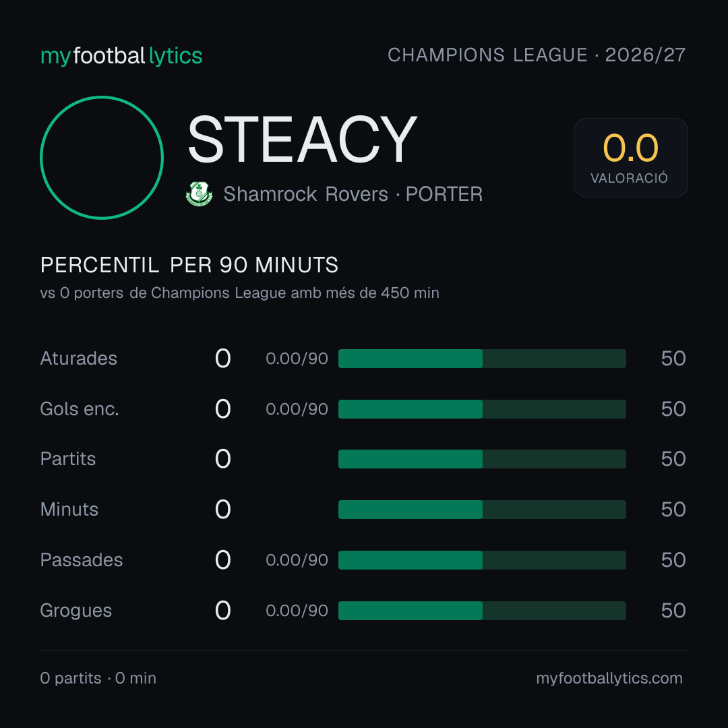Click the Partits percentile bar
The image size is (728, 728).
tap(482, 459)
